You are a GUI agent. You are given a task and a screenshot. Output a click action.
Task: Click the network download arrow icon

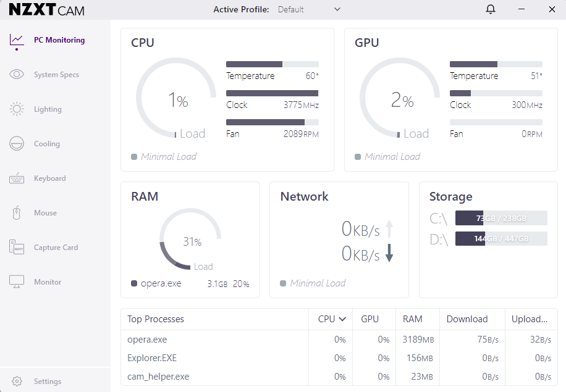click(x=389, y=253)
